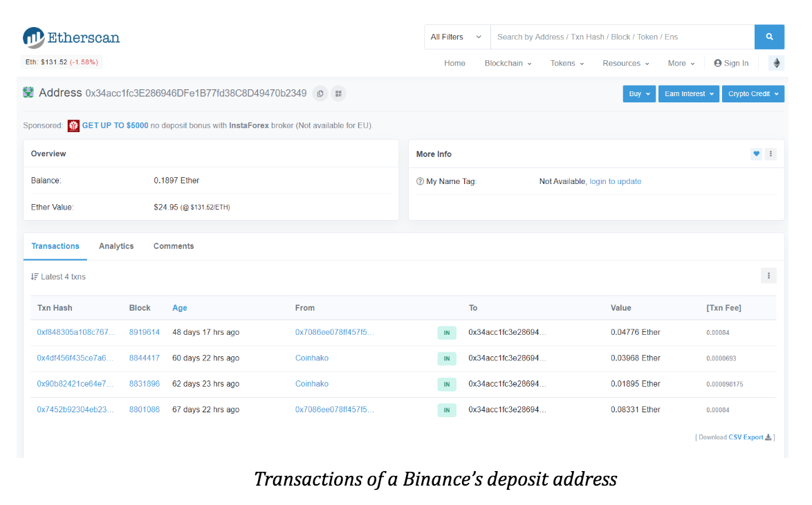812x505 pixels.
Task: Click the Txn Fee column header
Action: click(723, 308)
